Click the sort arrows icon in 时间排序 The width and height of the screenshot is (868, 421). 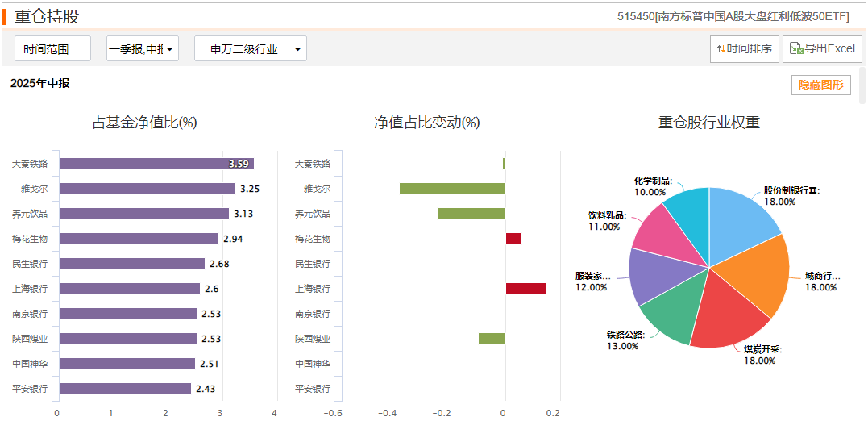[721, 48]
